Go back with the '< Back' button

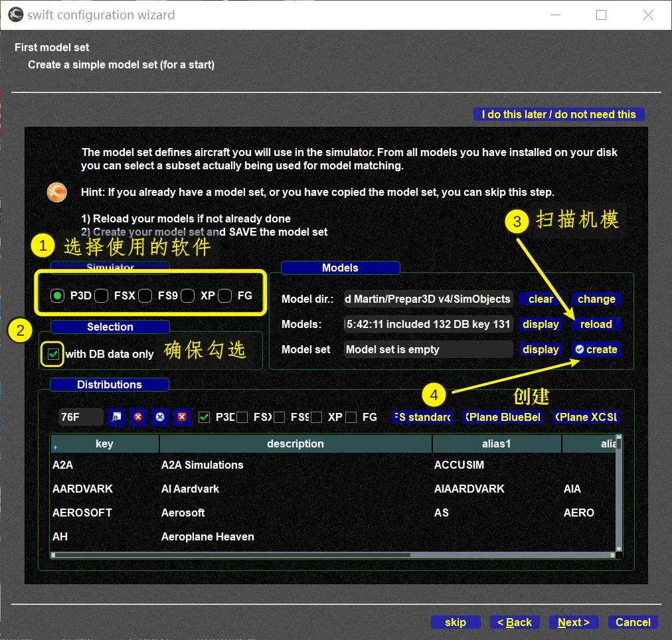514,623
